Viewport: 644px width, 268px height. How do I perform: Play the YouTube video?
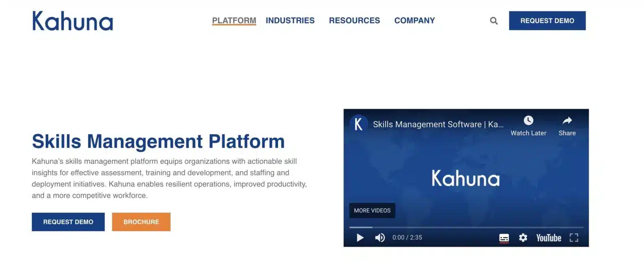(360, 237)
